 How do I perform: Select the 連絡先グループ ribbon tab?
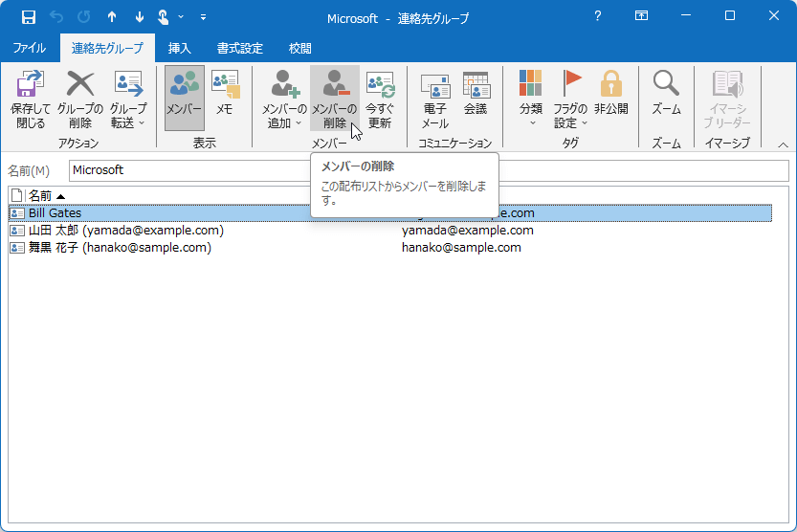point(107,48)
